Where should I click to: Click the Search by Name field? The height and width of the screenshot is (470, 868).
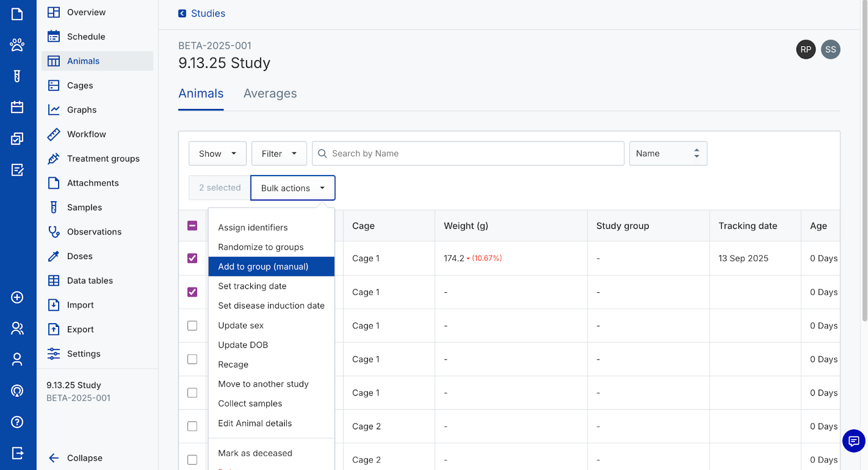tap(472, 153)
